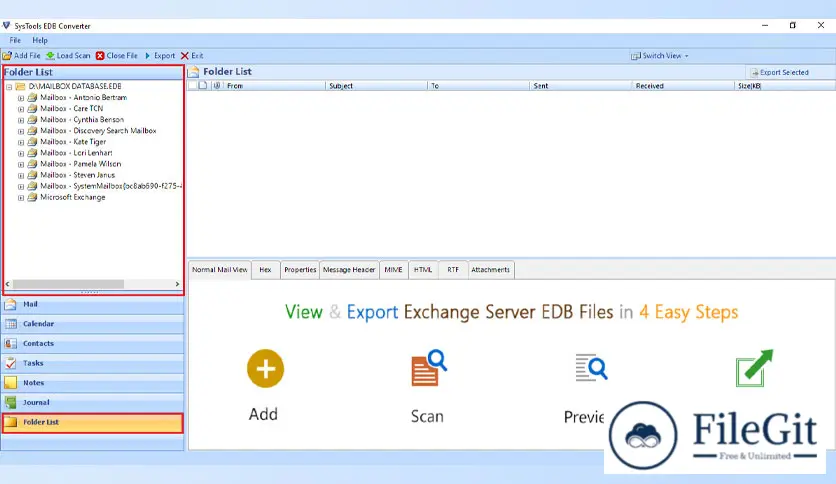
Task: Open the Journal navigation pane
Action: pos(93,402)
